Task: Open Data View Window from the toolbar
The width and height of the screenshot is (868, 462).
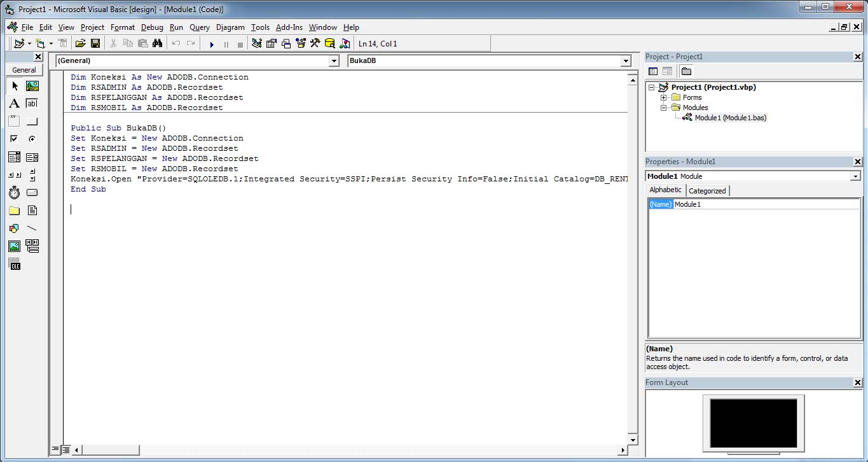Action: coord(330,44)
